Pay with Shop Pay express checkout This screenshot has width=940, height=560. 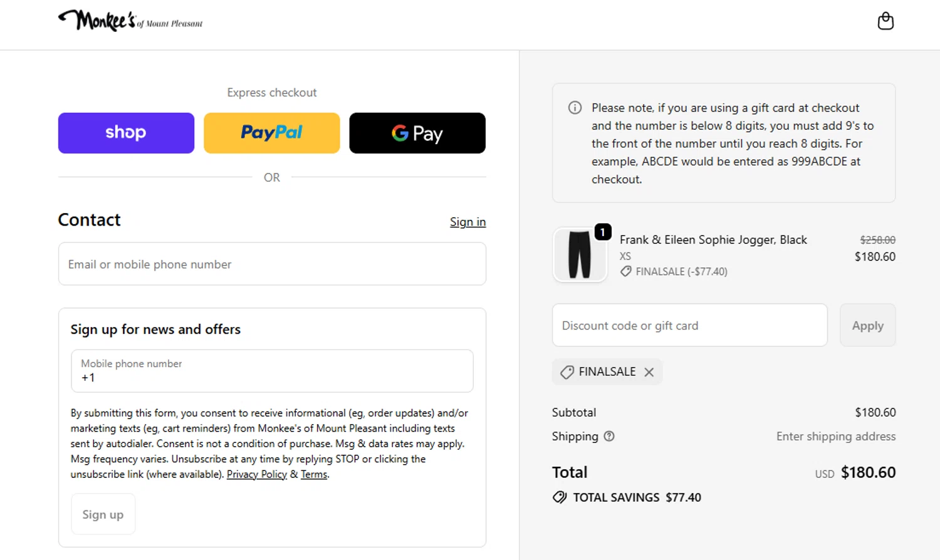tap(126, 133)
